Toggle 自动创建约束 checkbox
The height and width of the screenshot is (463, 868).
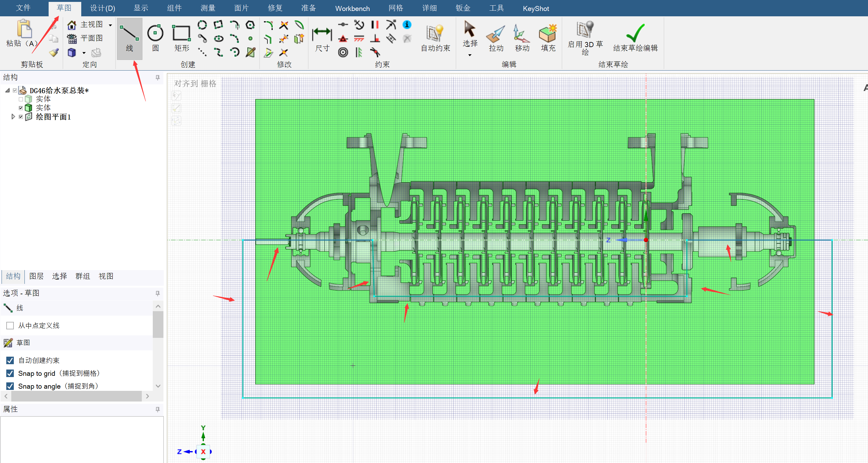[10, 360]
